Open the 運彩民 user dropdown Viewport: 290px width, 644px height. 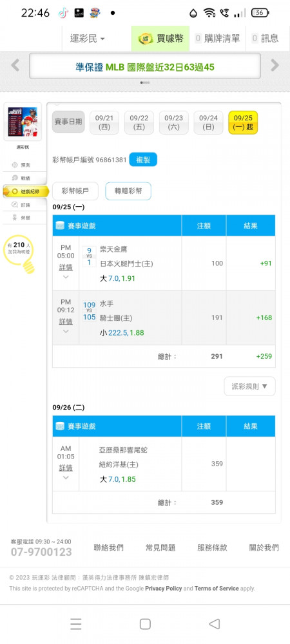pos(87,39)
